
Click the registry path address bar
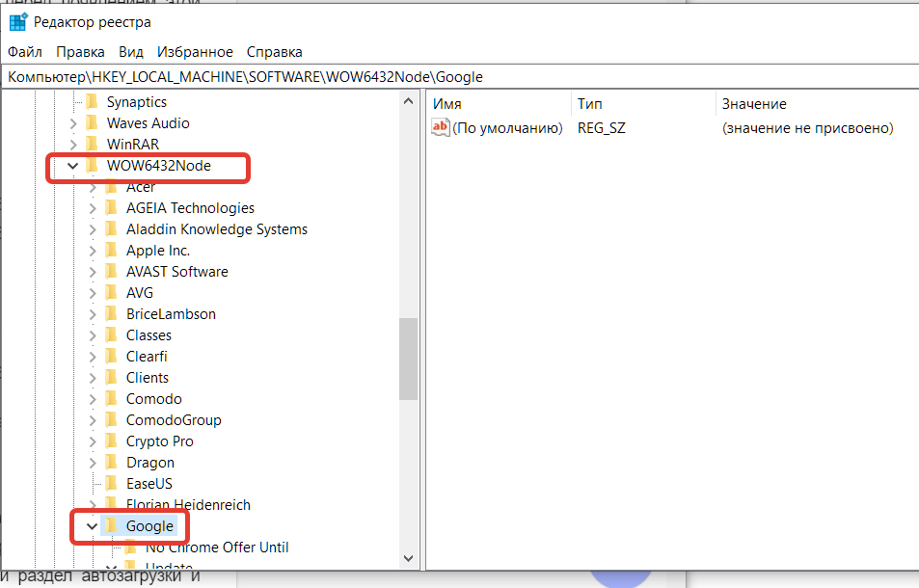[x=460, y=77]
